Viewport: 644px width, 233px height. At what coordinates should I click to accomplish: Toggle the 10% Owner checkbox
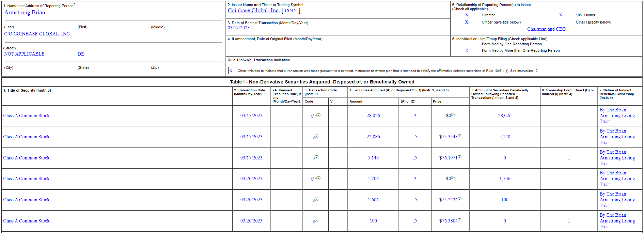(x=561, y=15)
